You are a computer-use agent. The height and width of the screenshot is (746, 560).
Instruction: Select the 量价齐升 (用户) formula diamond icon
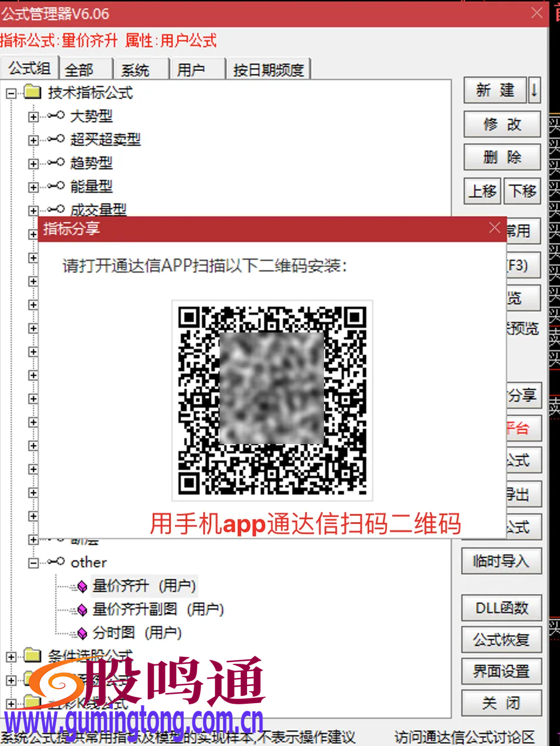(81, 586)
